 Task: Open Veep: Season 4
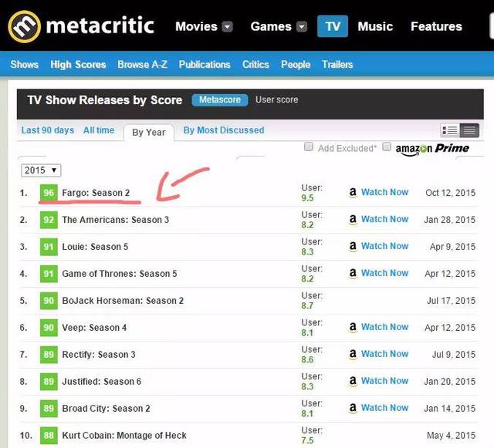[94, 328]
